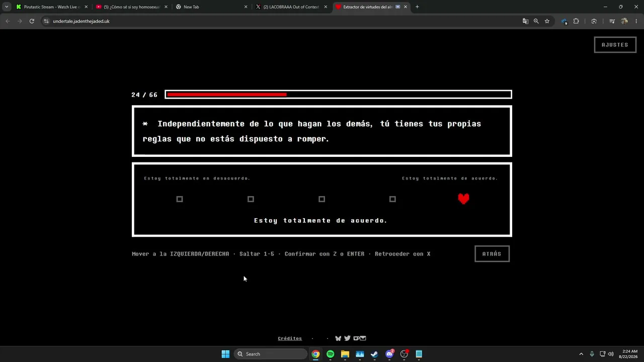
Task: Click the Google Lens screenshot search icon
Action: 594,21
